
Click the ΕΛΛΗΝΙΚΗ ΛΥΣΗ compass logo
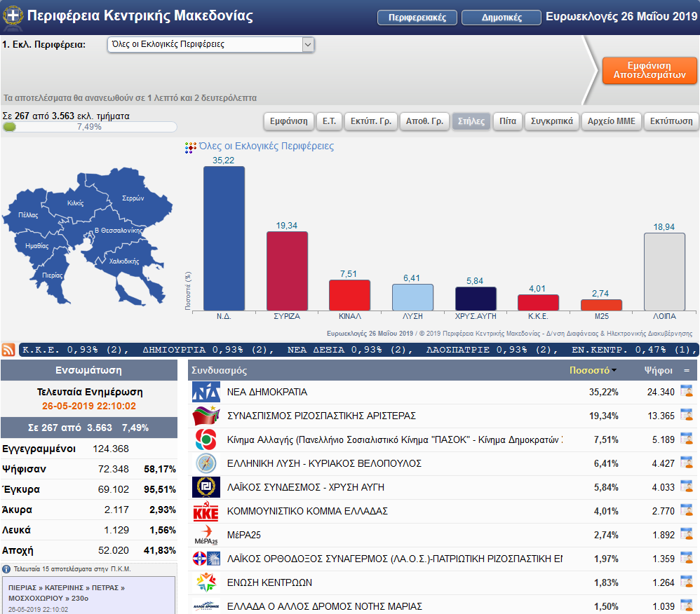point(206,463)
